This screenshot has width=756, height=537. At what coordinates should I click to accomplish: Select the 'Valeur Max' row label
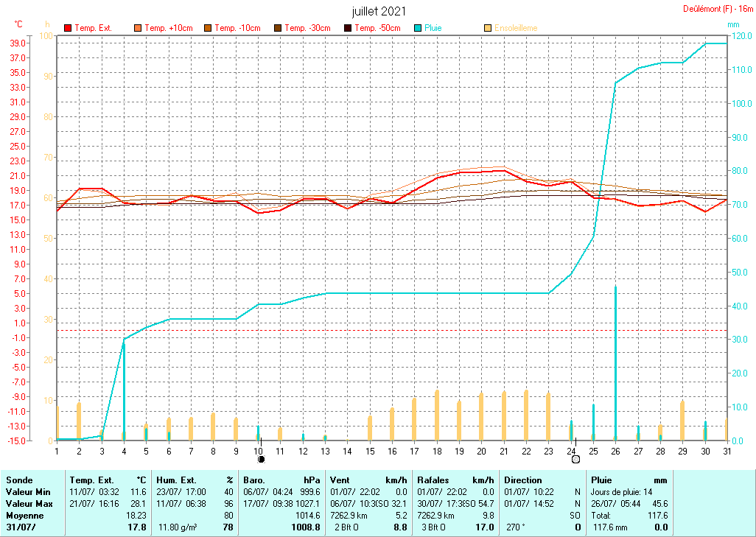pos(28,503)
